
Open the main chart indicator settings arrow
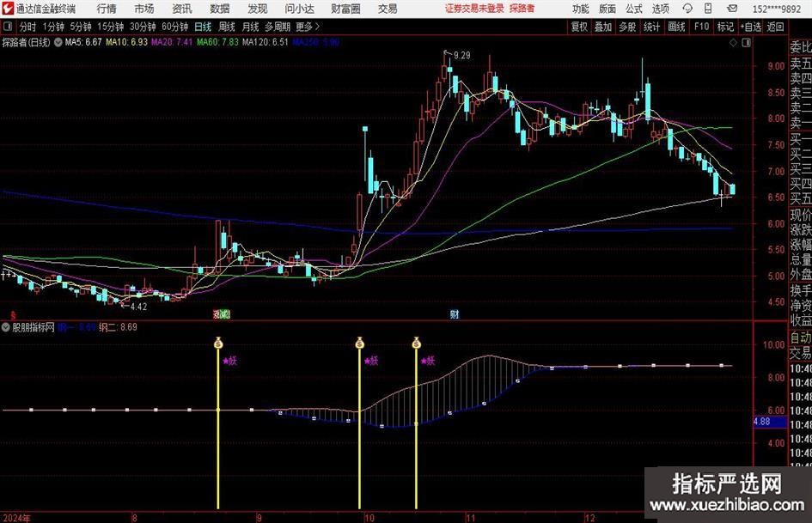[x=58, y=42]
